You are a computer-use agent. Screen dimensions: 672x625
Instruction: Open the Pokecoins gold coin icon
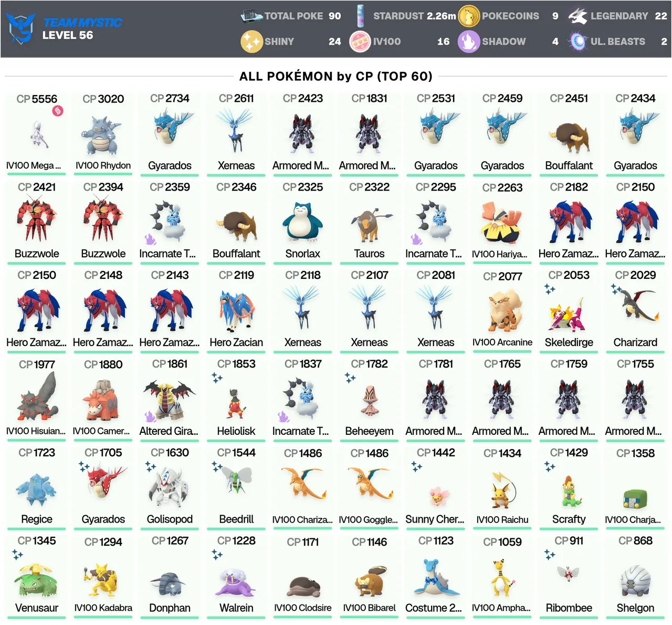469,16
